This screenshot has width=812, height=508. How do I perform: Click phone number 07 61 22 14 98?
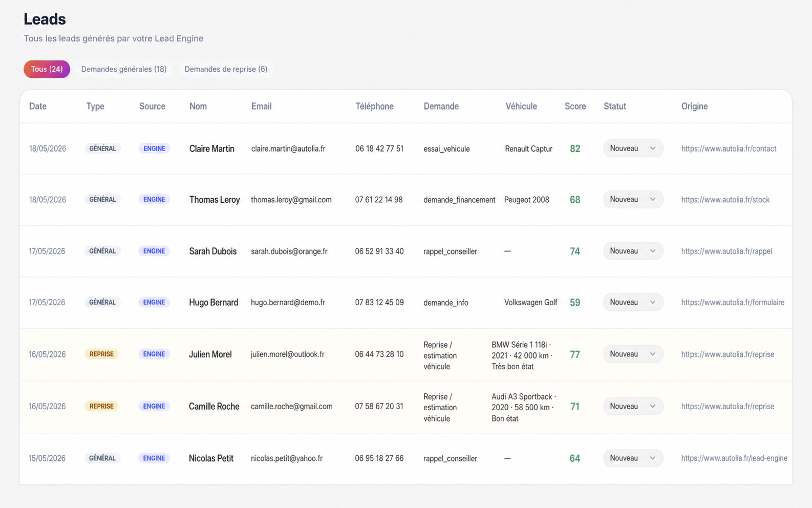[379, 200]
